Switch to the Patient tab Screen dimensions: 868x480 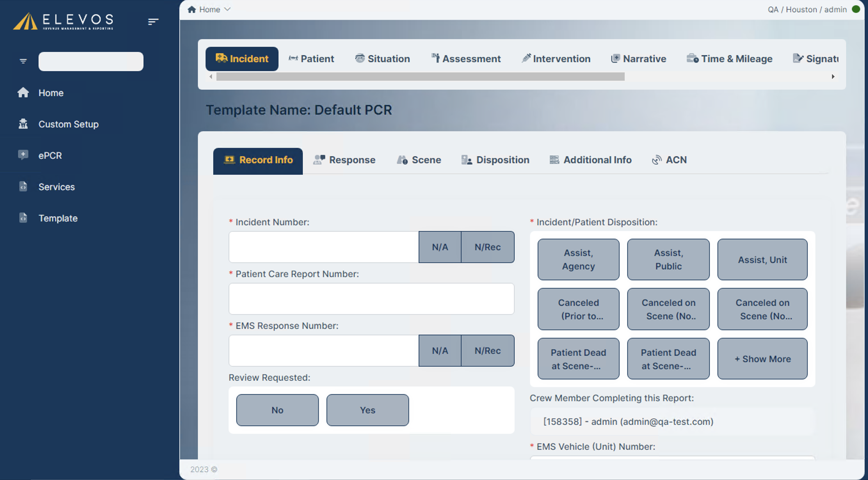(x=311, y=59)
